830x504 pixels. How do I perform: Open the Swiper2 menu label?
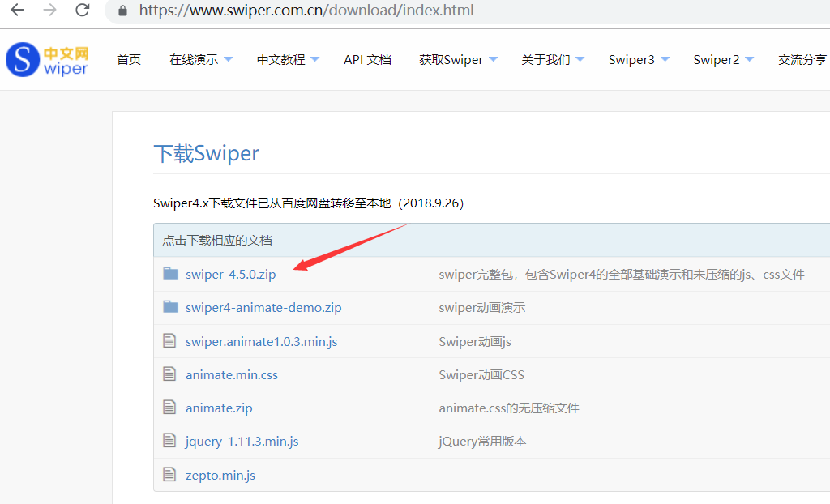717,60
